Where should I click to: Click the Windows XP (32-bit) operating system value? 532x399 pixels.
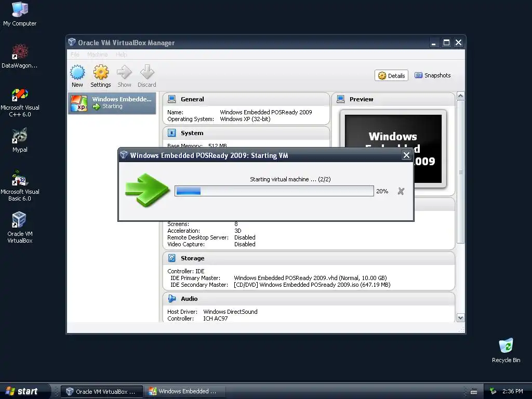tap(245, 119)
